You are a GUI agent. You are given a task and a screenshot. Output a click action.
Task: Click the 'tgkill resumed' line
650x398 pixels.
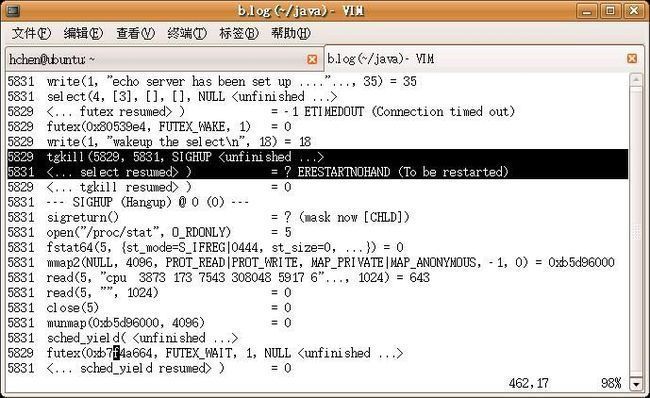pos(150,187)
